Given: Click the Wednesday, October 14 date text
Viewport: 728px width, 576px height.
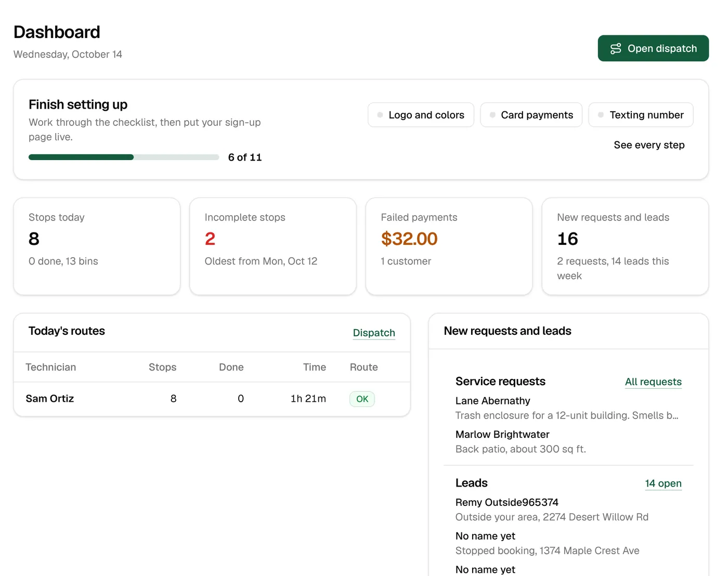Looking at the screenshot, I should click(x=68, y=54).
